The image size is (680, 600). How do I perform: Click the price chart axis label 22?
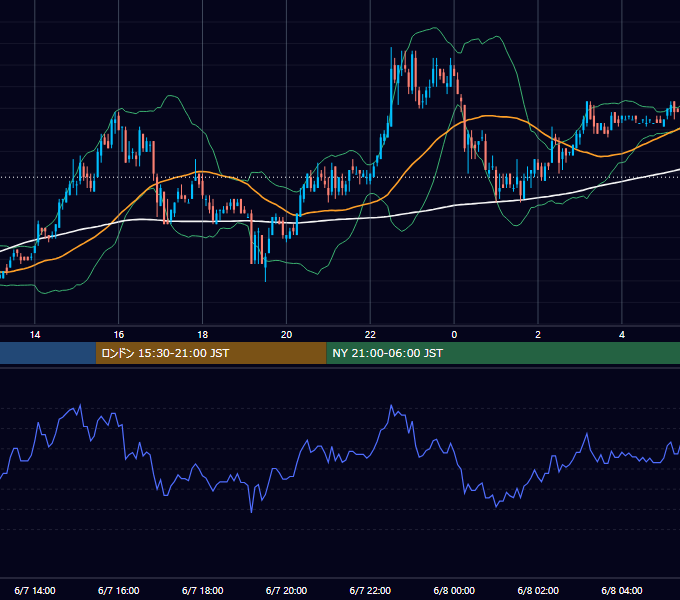click(370, 335)
